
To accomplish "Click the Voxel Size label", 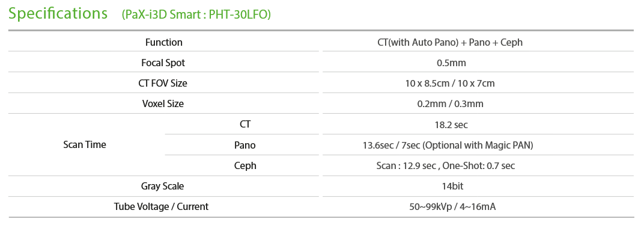I will pyautogui.click(x=163, y=104).
